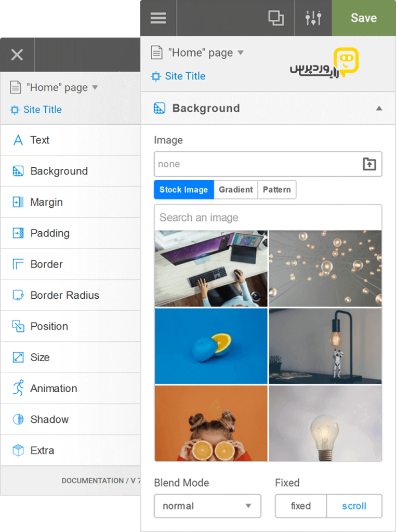Switch to Gradient image type
The image size is (396, 532).
[x=236, y=190]
